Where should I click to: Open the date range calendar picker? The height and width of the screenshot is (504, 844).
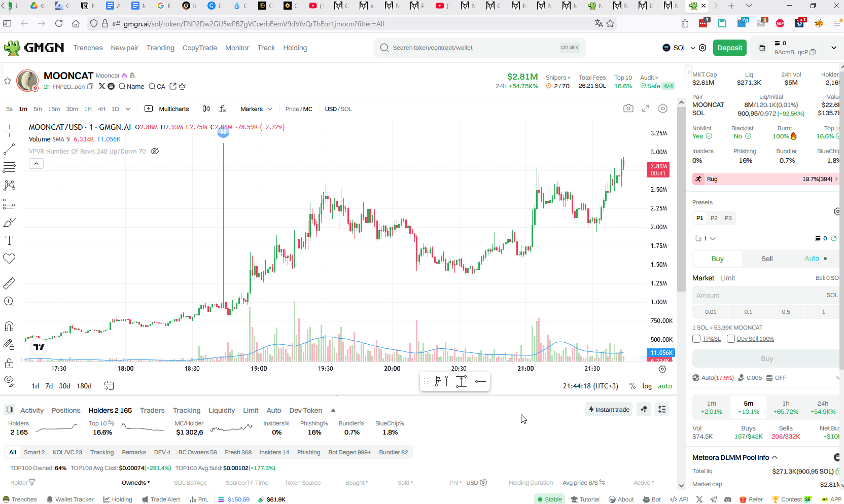[x=109, y=385]
